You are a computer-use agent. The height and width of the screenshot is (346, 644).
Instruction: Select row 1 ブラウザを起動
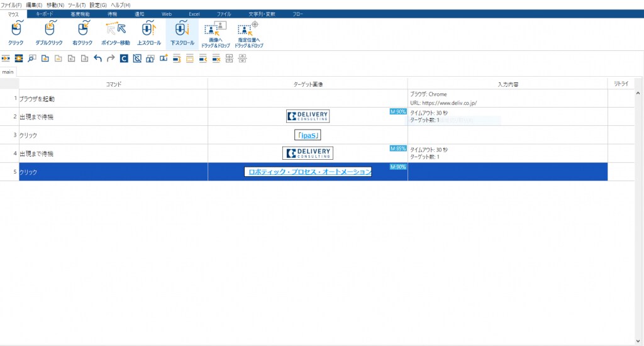[113, 99]
